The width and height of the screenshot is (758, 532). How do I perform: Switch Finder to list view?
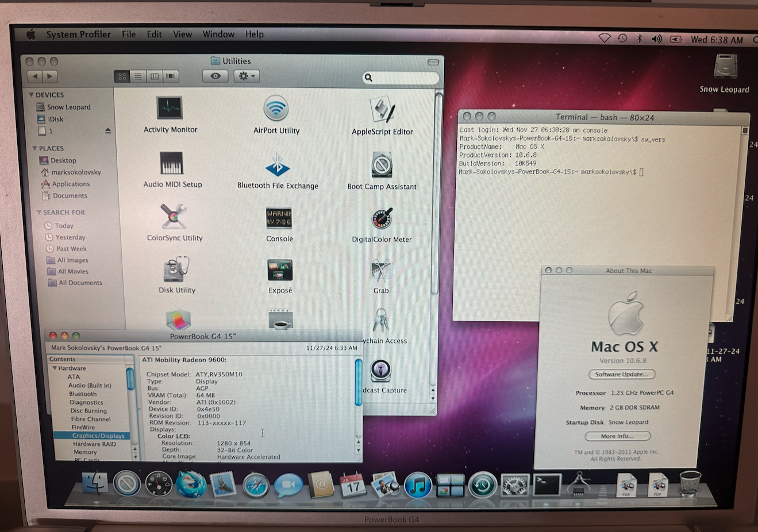(138, 76)
